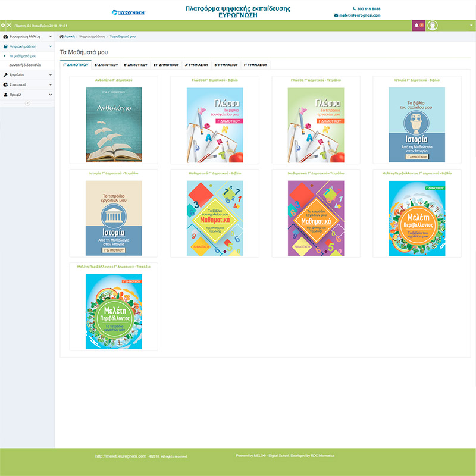Click the round minus icon in top bar
Image resolution: width=476 pixels, height=476 pixels.
pyautogui.click(x=3, y=26)
